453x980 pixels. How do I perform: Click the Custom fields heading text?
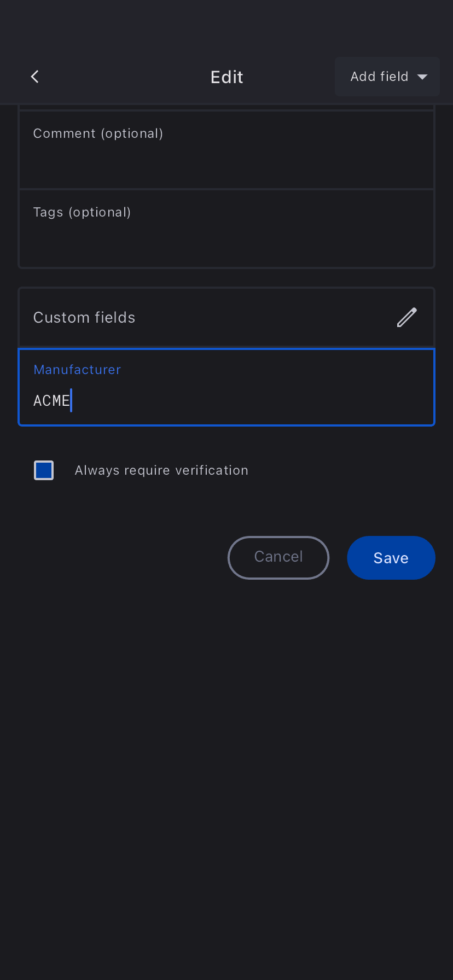(x=84, y=317)
